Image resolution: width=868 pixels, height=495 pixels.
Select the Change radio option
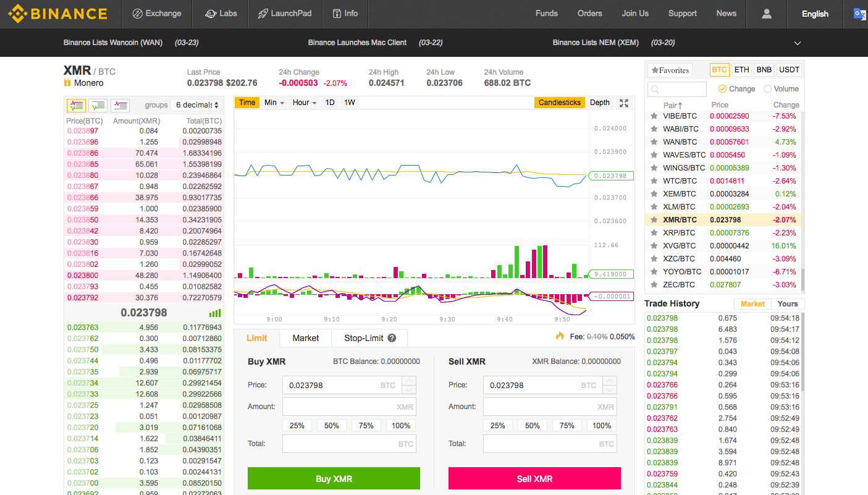[722, 89]
